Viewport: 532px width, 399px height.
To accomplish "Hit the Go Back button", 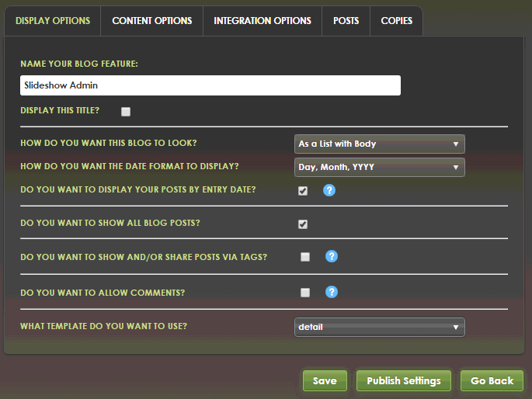I will [492, 380].
